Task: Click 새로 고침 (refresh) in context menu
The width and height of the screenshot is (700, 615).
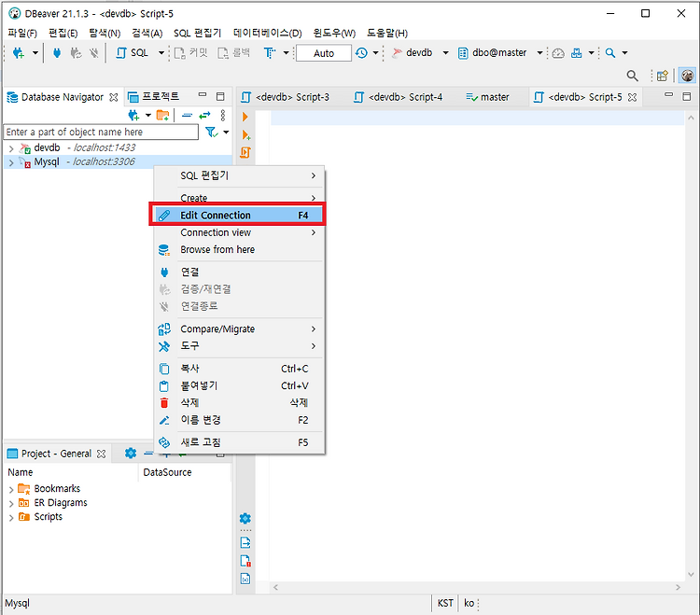Action: coord(239,442)
